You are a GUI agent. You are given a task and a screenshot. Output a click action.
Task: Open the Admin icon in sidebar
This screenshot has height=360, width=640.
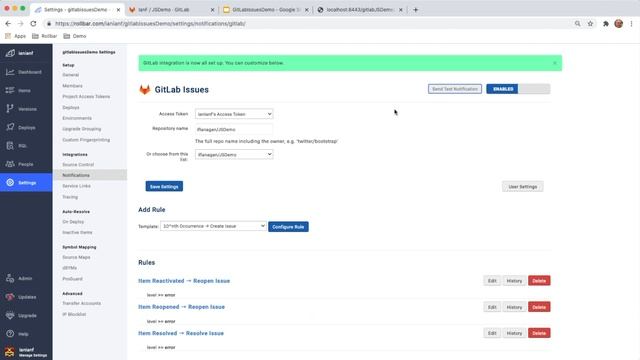pyautogui.click(x=10, y=278)
